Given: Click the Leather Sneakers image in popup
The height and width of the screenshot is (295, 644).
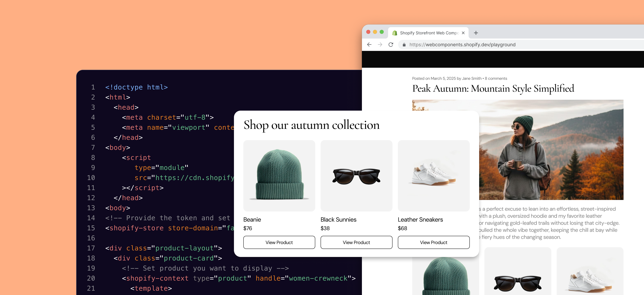Looking at the screenshot, I should click(434, 176).
